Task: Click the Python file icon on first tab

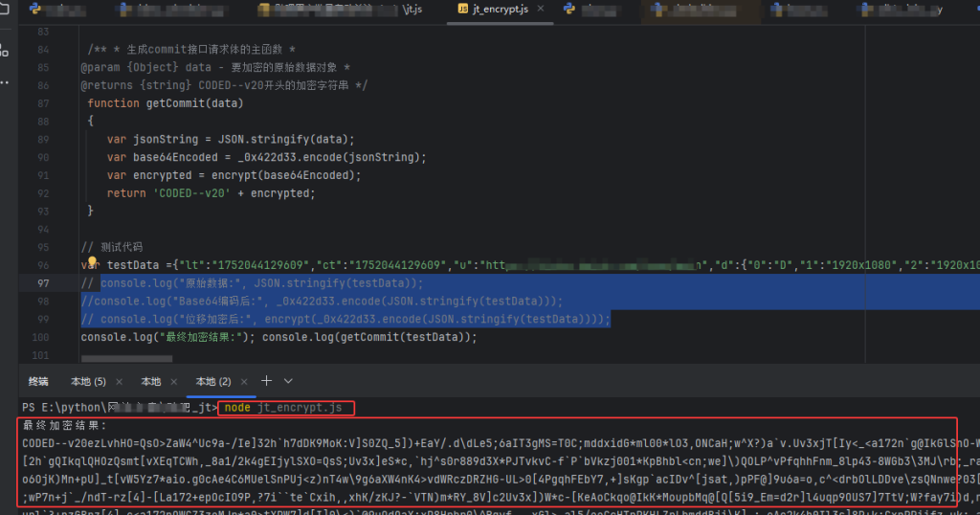Action: click(34, 10)
